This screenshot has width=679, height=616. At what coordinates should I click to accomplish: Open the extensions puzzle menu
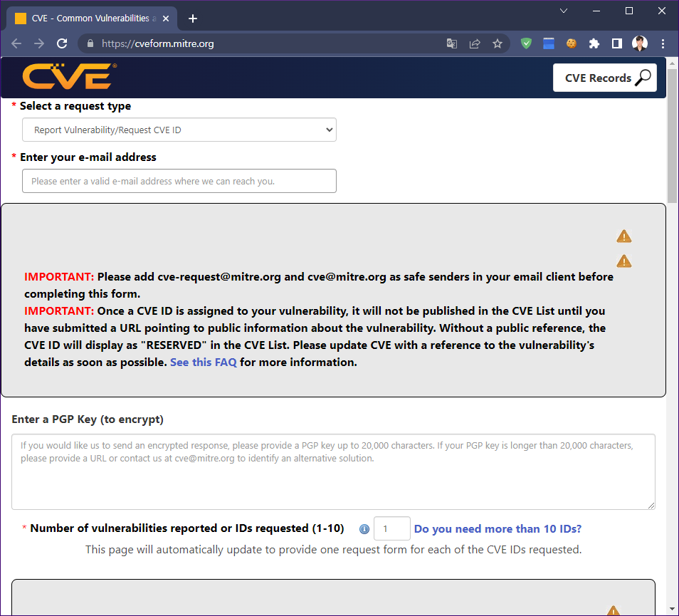(x=594, y=43)
